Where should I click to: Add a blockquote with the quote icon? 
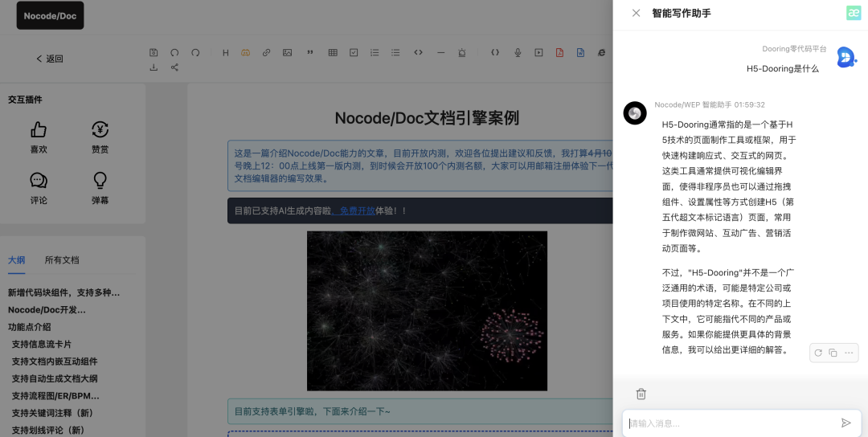[x=310, y=52]
